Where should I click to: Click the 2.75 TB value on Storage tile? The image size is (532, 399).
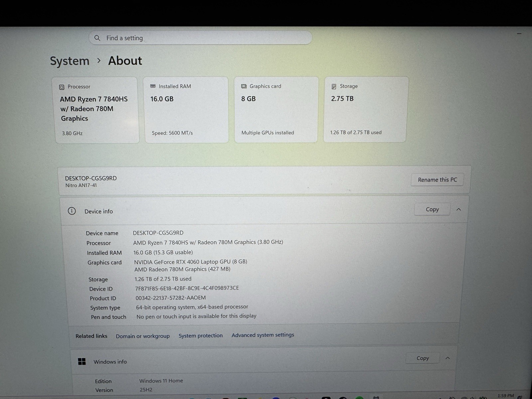(x=342, y=98)
